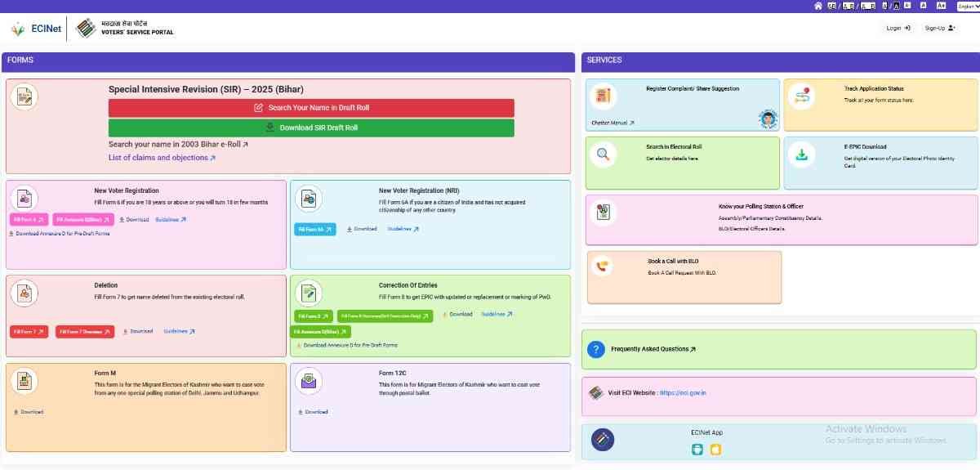Decrease font size with A- button

click(x=908, y=6)
